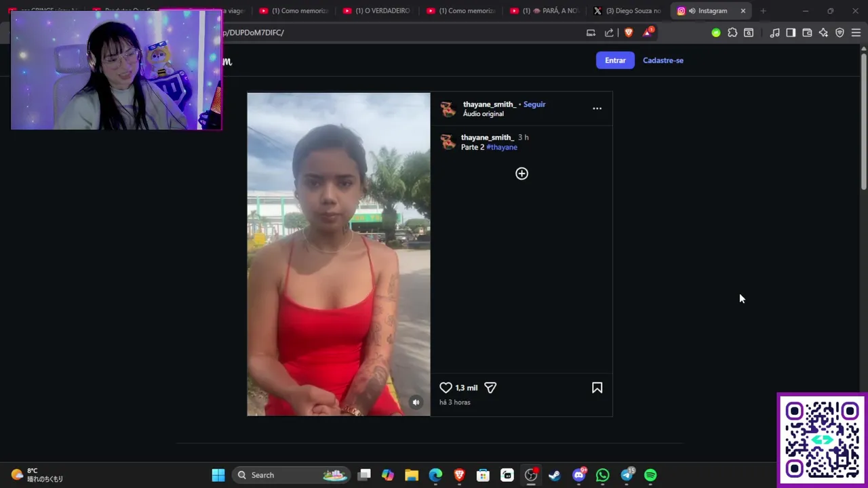The image size is (868, 488).
Task: Open a new browser tab
Action: [763, 11]
